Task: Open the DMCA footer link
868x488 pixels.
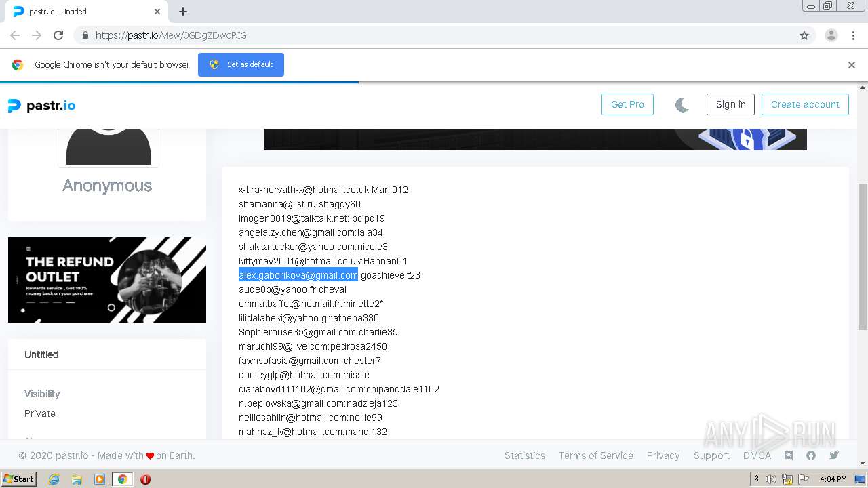Action: 757,455
